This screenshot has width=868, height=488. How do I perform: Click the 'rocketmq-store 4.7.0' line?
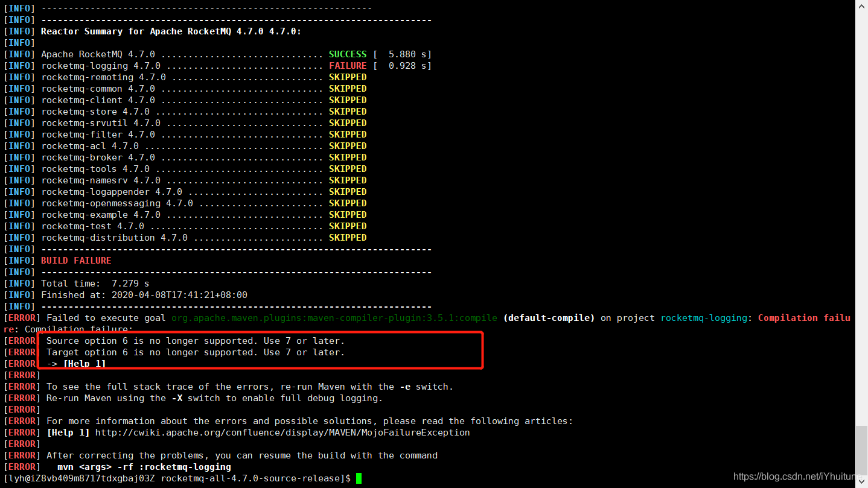click(185, 112)
